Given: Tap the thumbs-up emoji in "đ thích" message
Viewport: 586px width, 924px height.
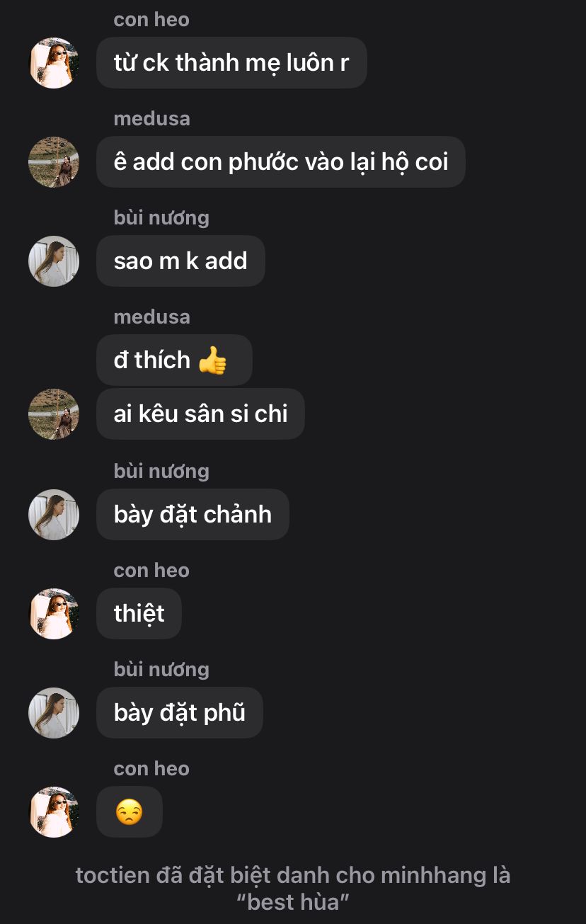Looking at the screenshot, I should [x=212, y=360].
